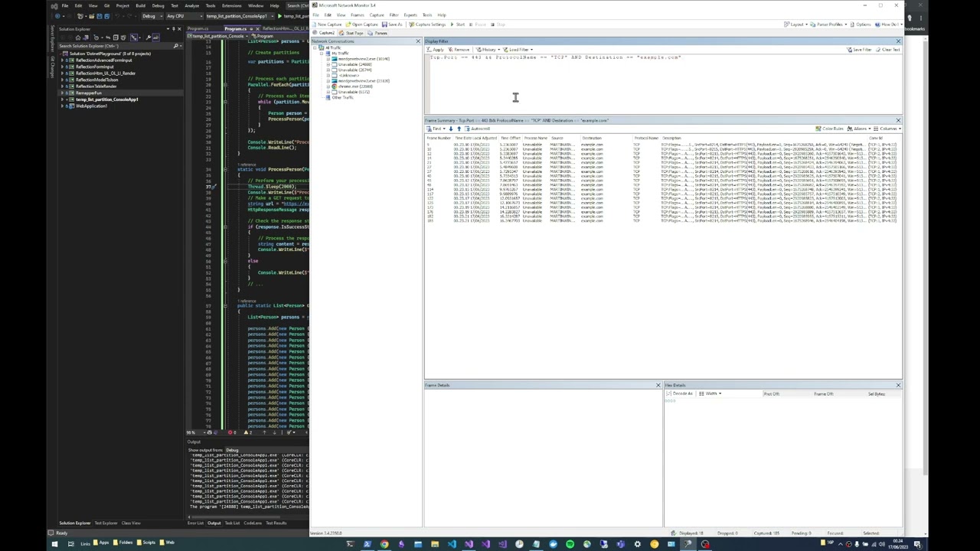The image size is (980, 551).
Task: Click the find previous up arrow
Action: pos(459,129)
